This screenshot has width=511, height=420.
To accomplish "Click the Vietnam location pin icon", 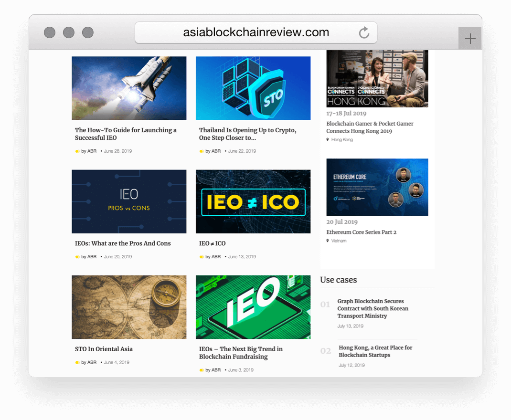I will tap(328, 241).
